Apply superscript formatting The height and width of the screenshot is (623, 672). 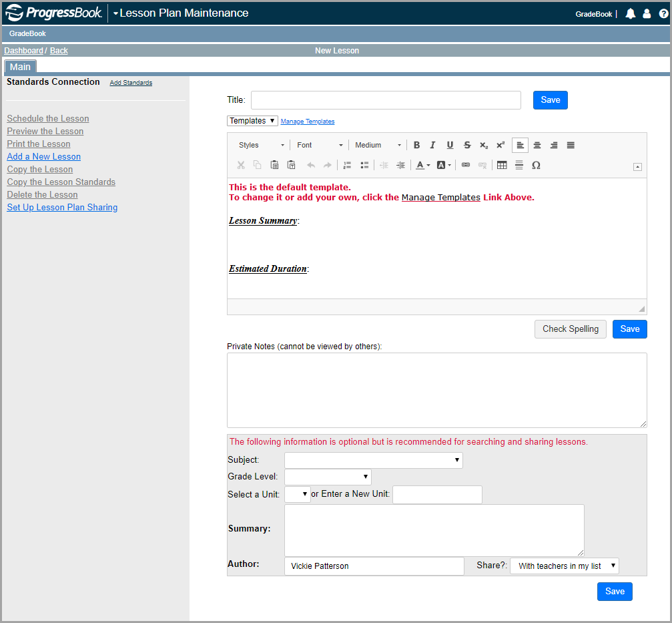[500, 145]
